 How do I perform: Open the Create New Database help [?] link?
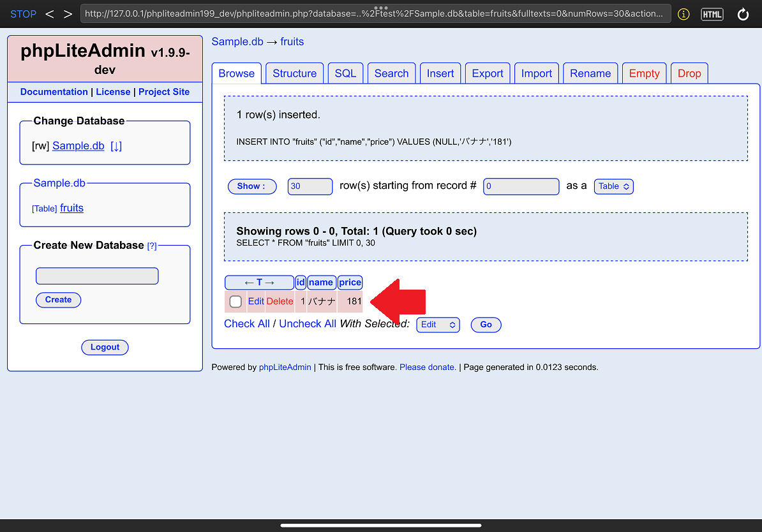152,246
